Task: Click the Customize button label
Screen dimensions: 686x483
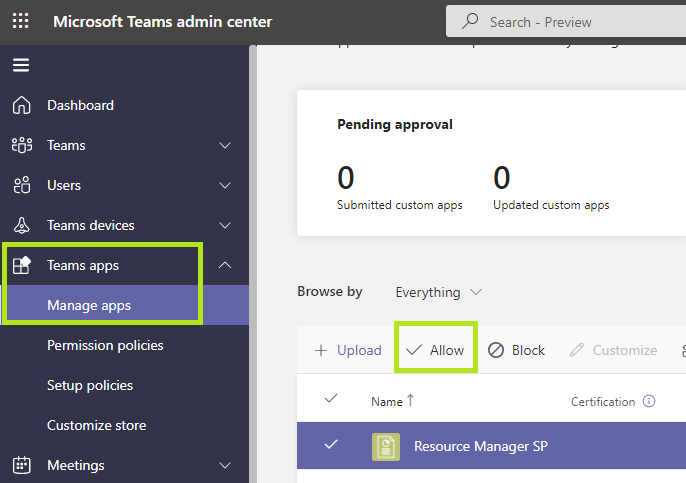Action: point(625,350)
